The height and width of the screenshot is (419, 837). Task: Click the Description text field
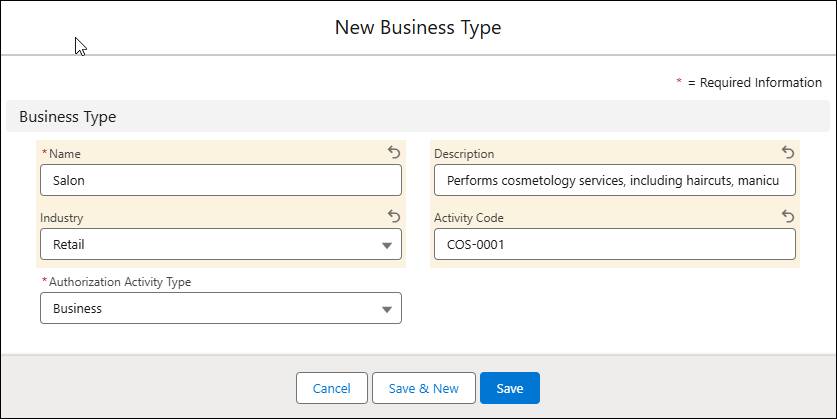click(x=615, y=180)
